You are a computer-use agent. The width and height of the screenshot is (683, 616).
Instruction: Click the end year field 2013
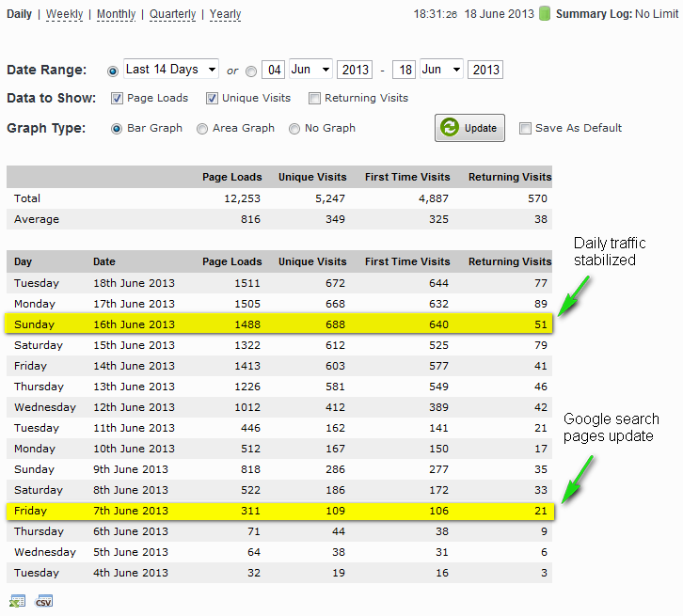click(485, 70)
